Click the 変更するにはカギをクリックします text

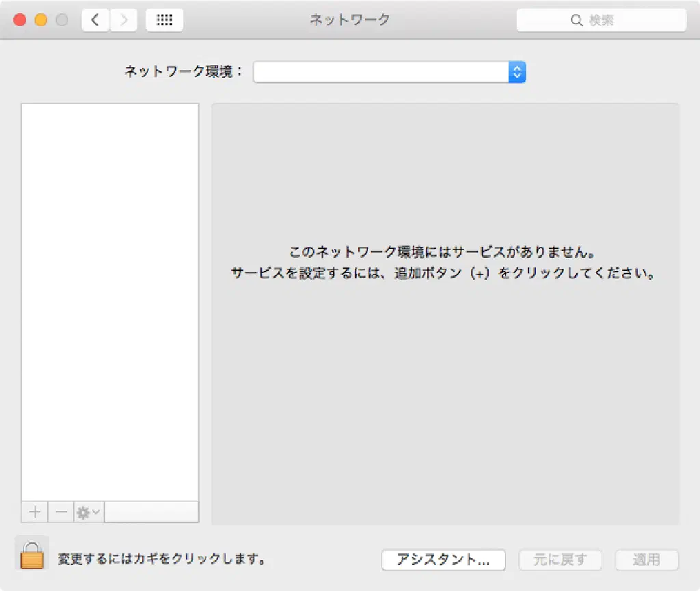(x=162, y=560)
